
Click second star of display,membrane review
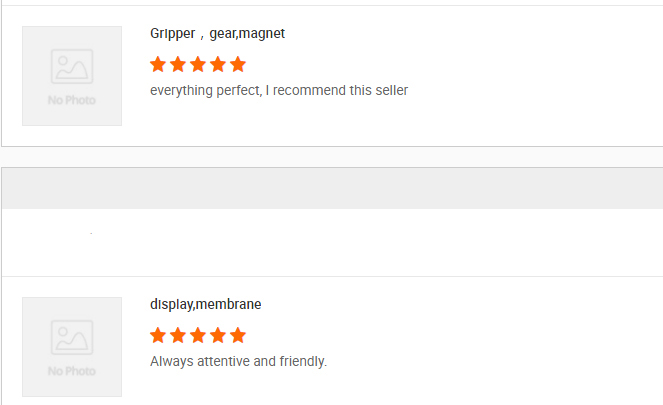(x=178, y=335)
